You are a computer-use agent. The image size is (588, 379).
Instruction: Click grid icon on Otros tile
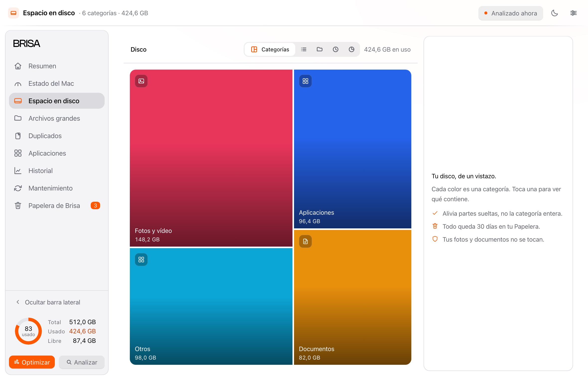coord(141,260)
